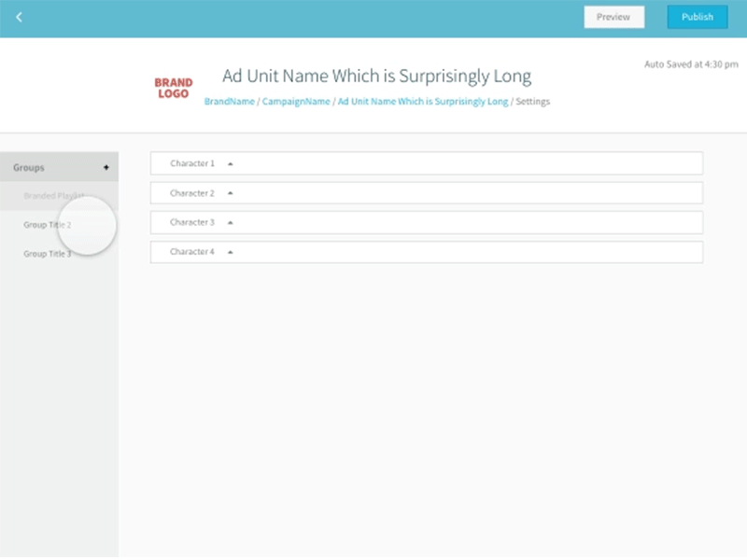Image resolution: width=747 pixels, height=560 pixels.
Task: Open the Preview mode
Action: tap(613, 17)
